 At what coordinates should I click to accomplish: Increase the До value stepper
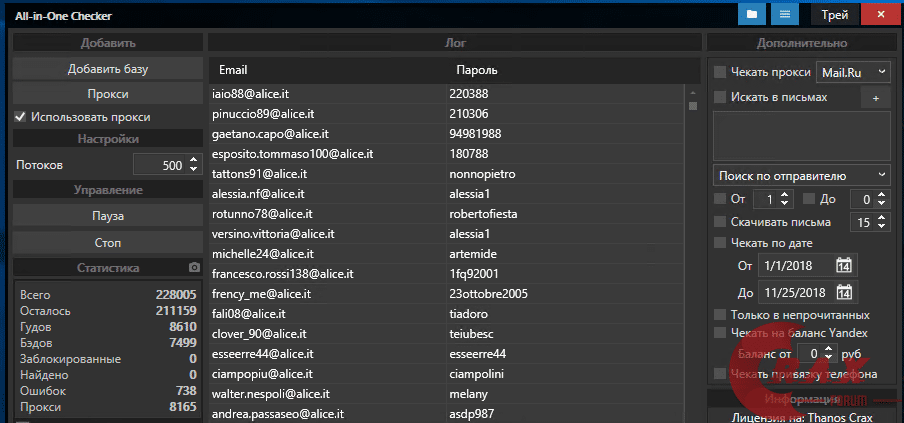click(x=881, y=195)
